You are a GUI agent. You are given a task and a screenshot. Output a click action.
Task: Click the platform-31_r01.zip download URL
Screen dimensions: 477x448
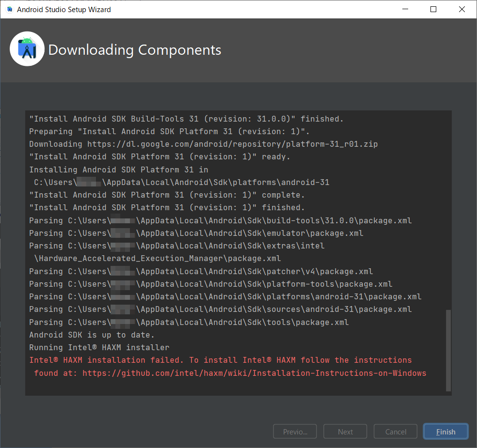[x=232, y=144]
